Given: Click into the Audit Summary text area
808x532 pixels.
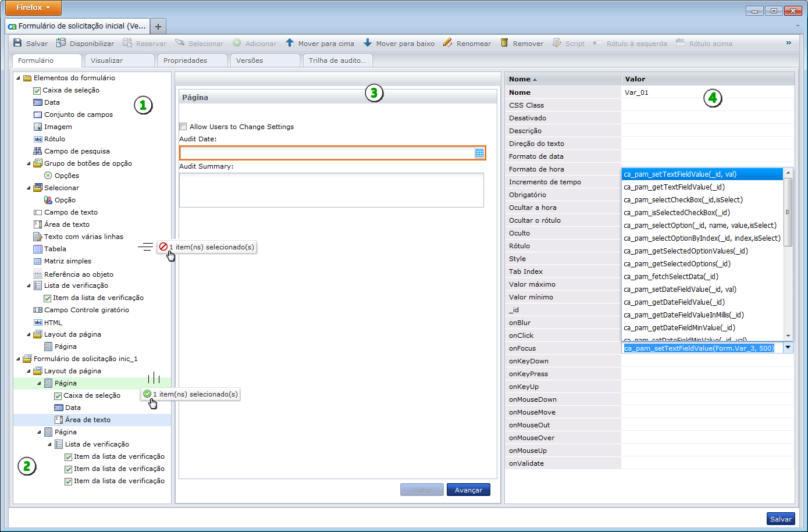Looking at the screenshot, I should pyautogui.click(x=331, y=190).
